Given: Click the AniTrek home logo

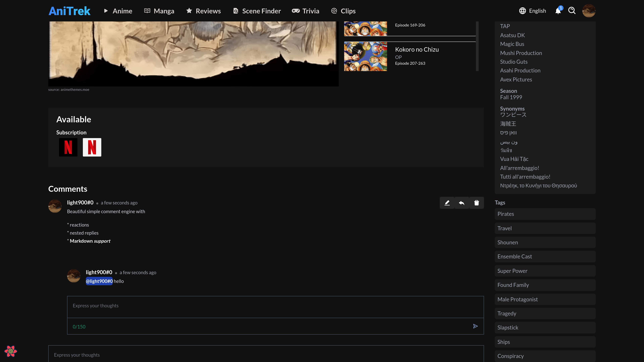Looking at the screenshot, I should (x=69, y=10).
